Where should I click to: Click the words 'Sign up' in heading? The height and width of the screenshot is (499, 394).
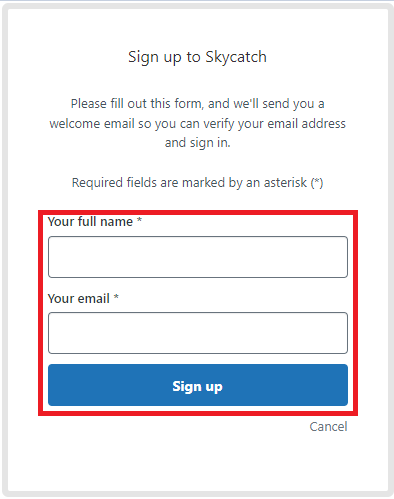pos(155,57)
